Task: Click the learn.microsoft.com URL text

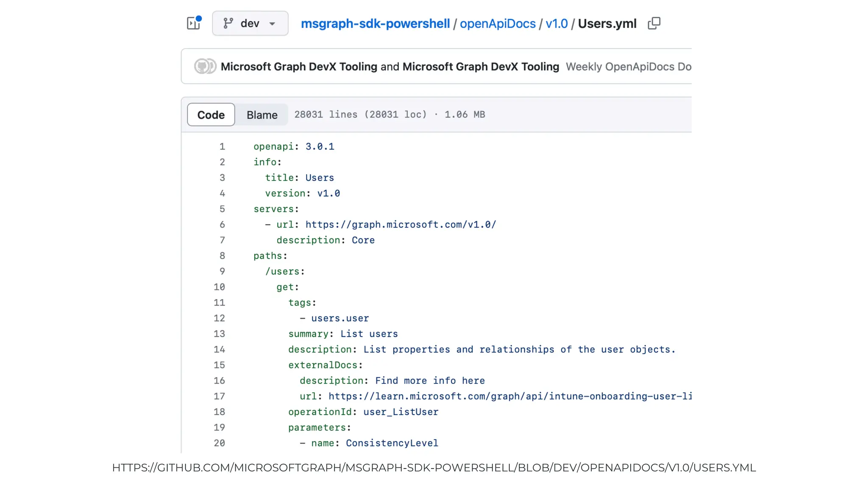Action: [510, 396]
